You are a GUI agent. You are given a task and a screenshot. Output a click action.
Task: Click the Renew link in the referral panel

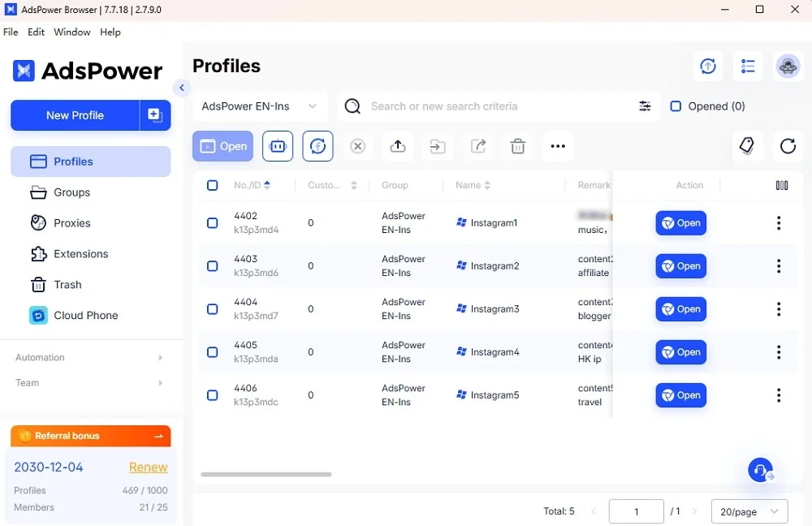pos(148,467)
